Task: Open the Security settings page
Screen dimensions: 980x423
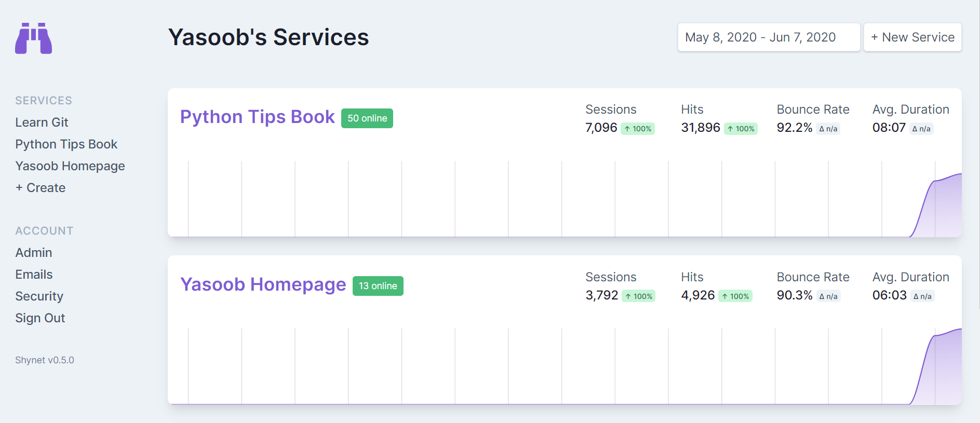Action: [x=39, y=296]
